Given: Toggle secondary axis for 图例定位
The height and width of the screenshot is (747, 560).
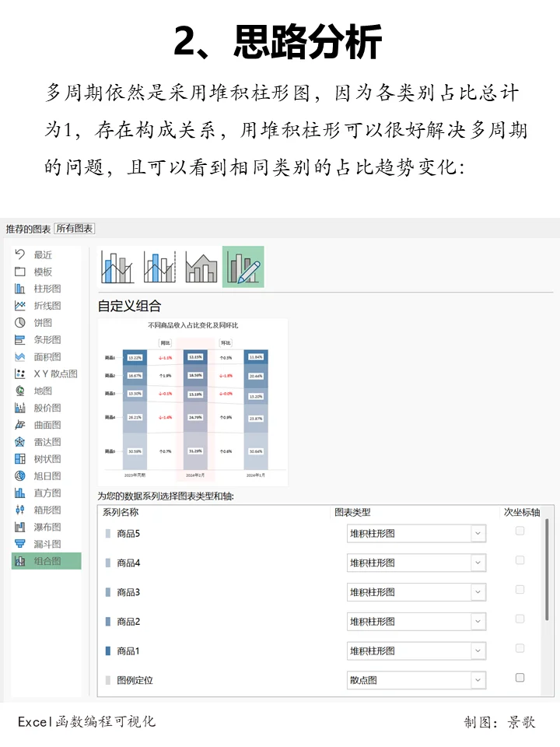Looking at the screenshot, I should pos(520,678).
